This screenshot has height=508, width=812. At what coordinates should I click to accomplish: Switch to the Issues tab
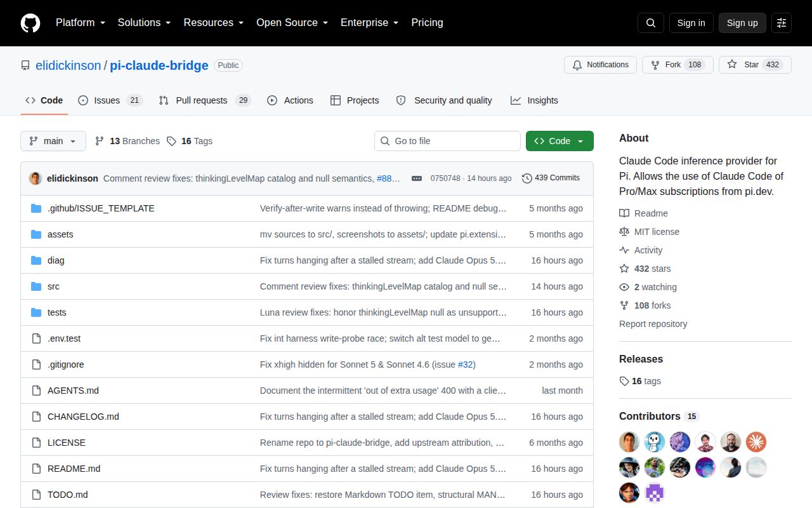tap(110, 100)
